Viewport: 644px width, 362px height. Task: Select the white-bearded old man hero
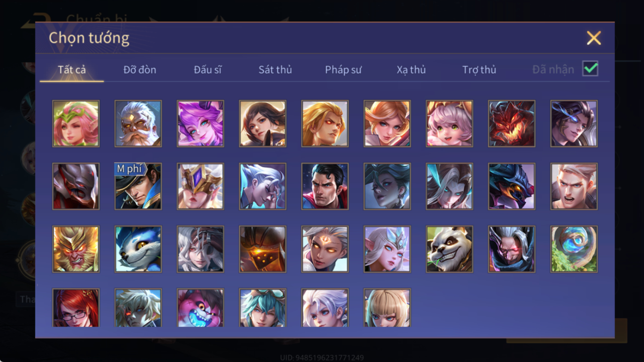pos(138,124)
